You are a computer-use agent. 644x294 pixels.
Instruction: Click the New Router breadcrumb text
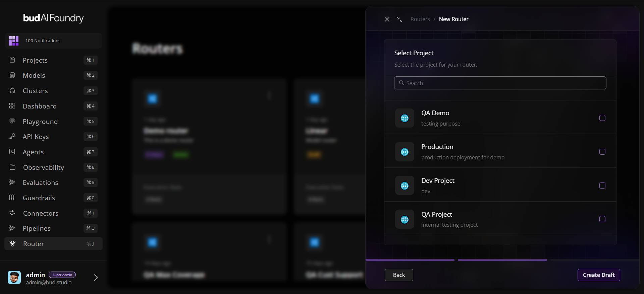453,19
